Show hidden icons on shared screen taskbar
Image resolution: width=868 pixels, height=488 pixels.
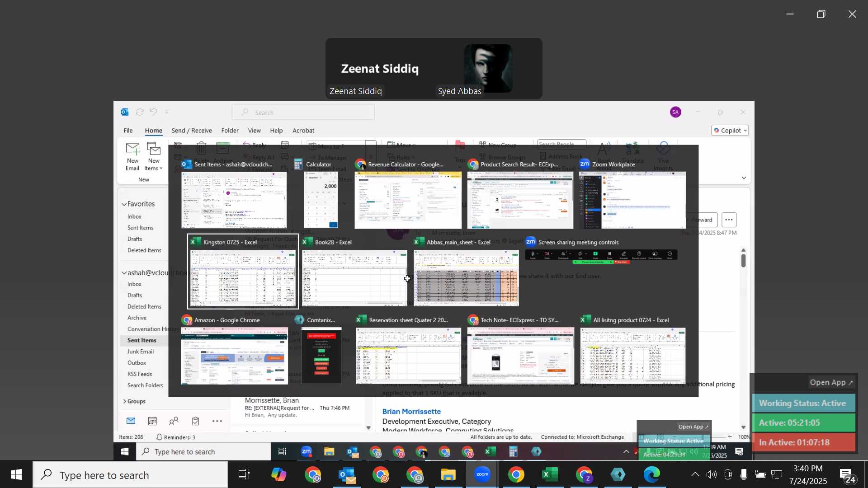626,451
